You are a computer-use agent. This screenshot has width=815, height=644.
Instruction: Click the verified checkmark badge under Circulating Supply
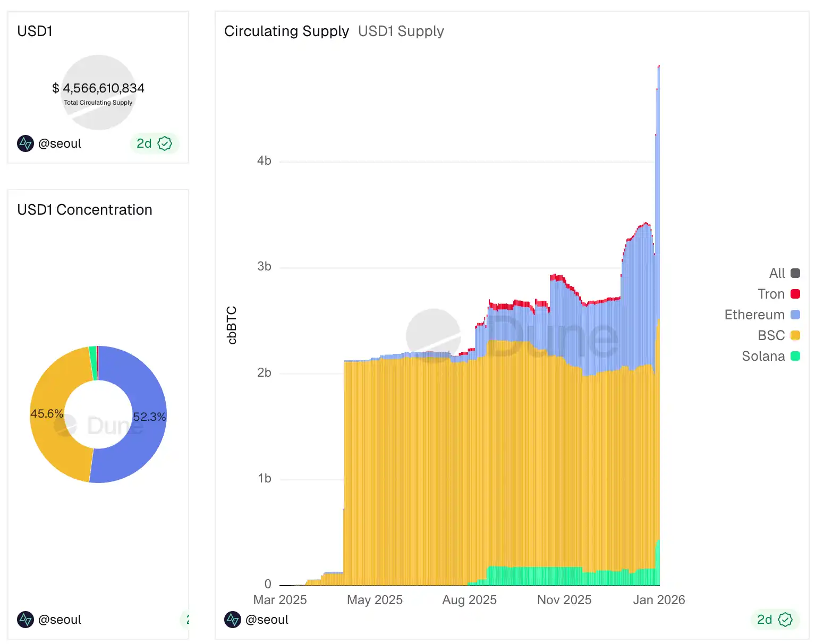785,620
